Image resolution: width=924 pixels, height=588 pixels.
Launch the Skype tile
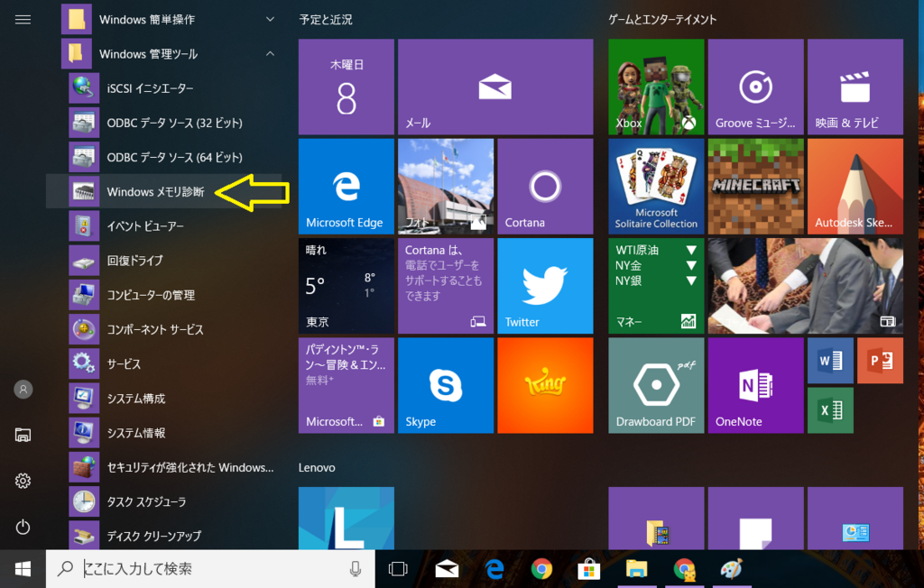coord(446,385)
